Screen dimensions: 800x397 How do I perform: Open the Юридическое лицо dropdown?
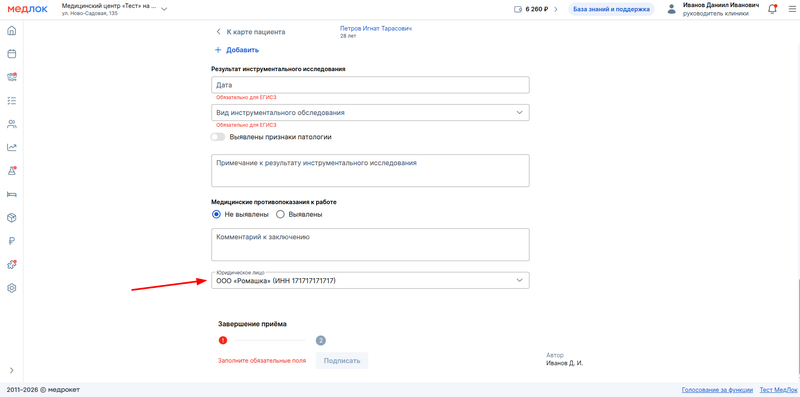[370, 280]
